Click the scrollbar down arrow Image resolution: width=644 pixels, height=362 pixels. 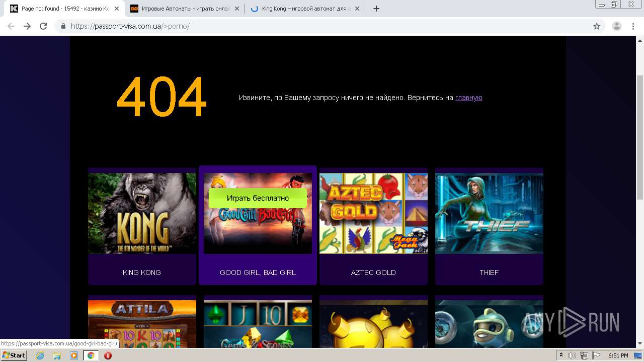[640, 344]
